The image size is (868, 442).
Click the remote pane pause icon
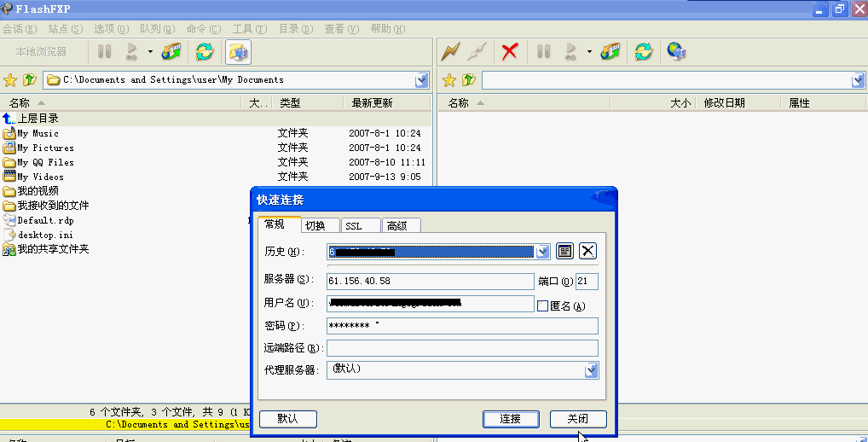tap(544, 52)
